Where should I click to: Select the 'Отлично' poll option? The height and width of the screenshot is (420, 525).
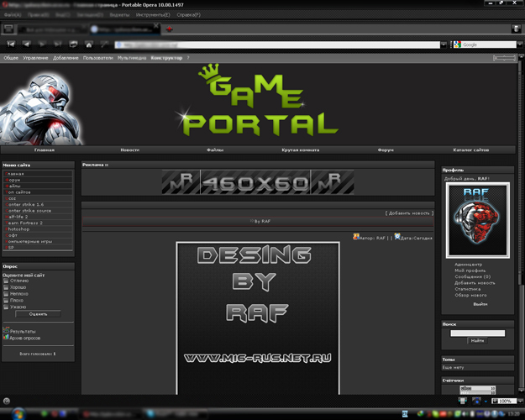pos(7,281)
